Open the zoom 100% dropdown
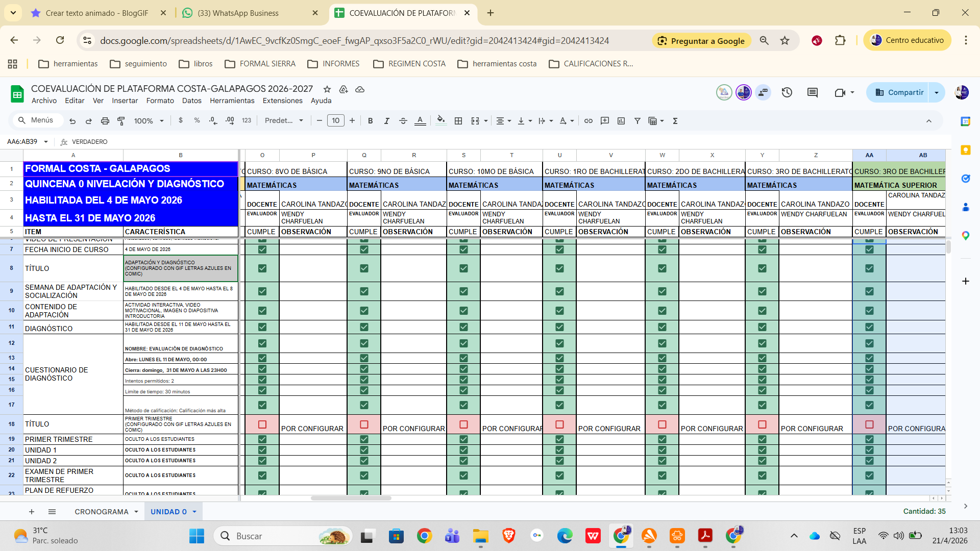This screenshot has height=551, width=980. (x=149, y=121)
